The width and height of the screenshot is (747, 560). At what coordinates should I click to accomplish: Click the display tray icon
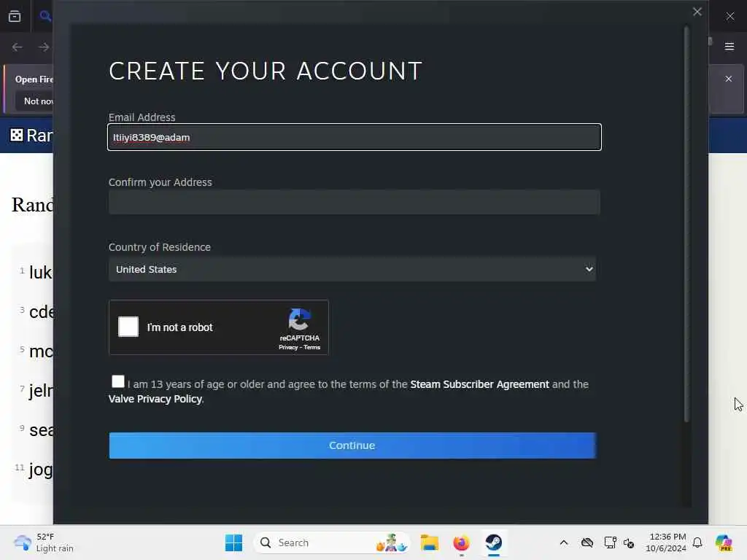pos(610,542)
